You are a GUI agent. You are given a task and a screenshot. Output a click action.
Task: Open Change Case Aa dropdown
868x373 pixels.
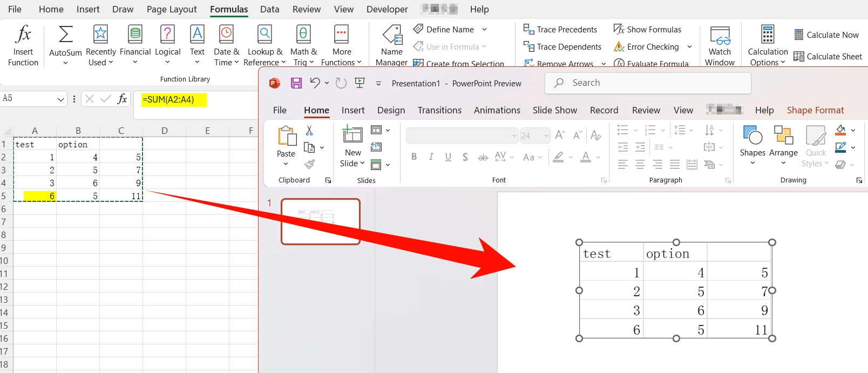(x=532, y=157)
